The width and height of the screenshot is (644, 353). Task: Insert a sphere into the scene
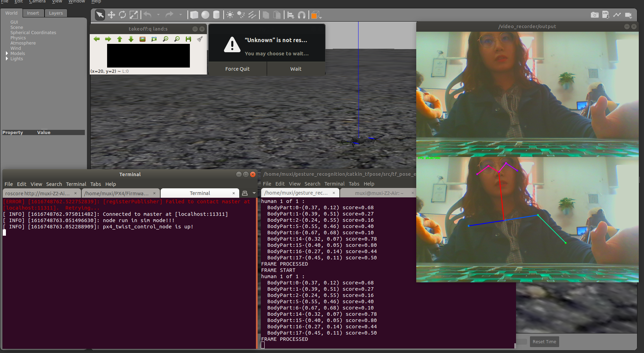[206, 15]
